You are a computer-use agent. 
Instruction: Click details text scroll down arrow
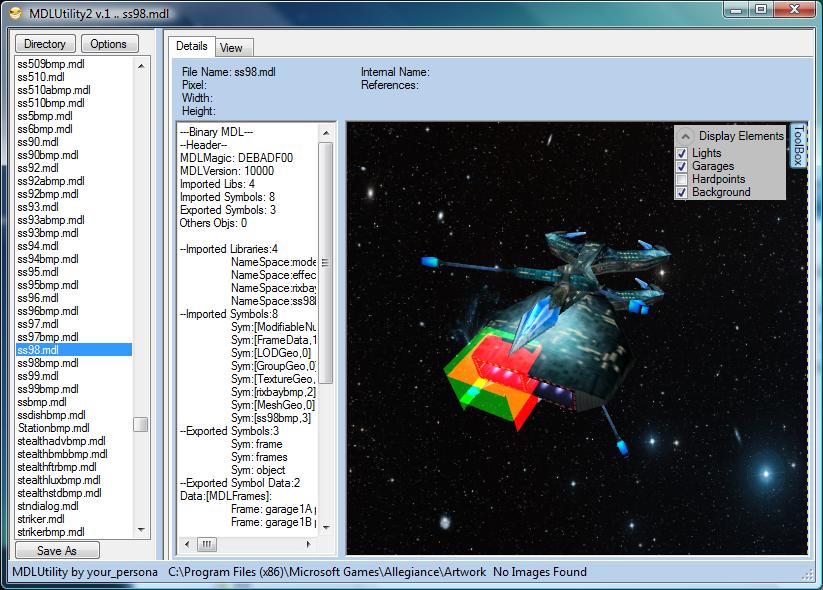click(326, 528)
